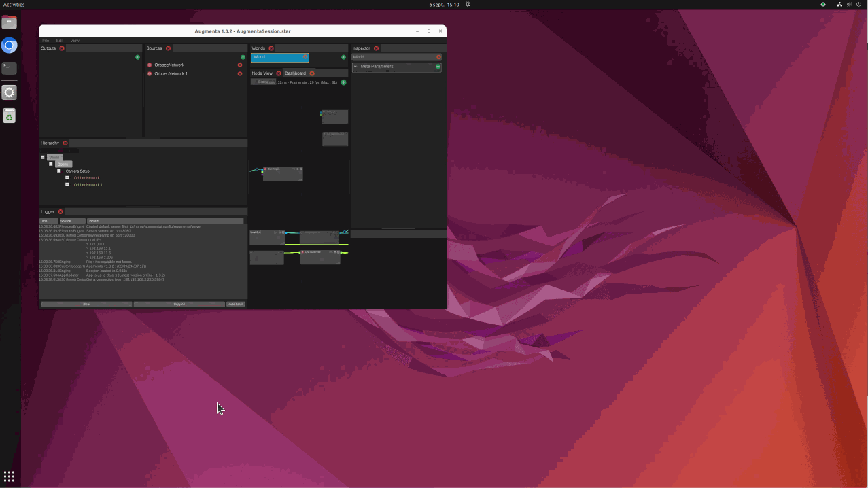The height and width of the screenshot is (488, 868).
Task: Click the Hierarchy search field
Action: point(59,150)
